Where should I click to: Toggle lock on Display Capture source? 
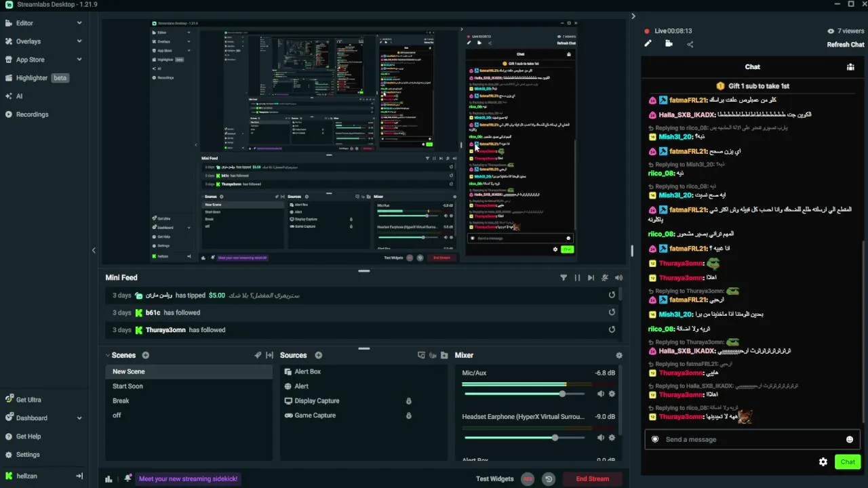[408, 401]
